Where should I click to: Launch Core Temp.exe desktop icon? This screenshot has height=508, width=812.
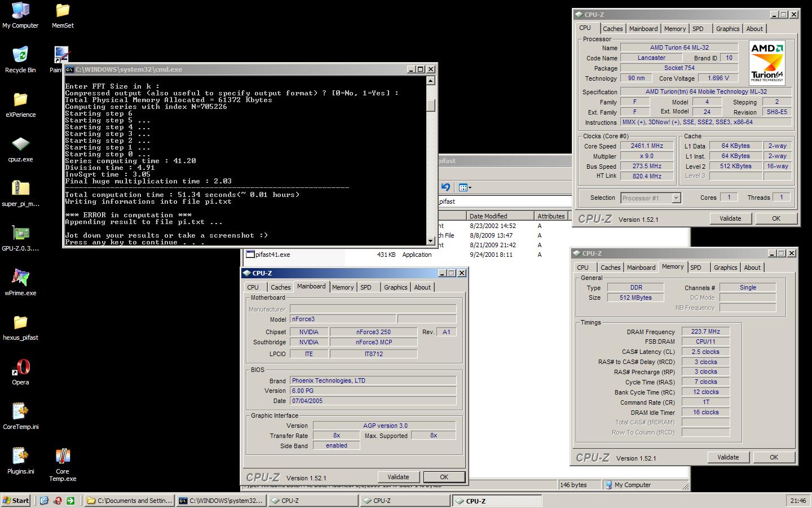tap(63, 465)
